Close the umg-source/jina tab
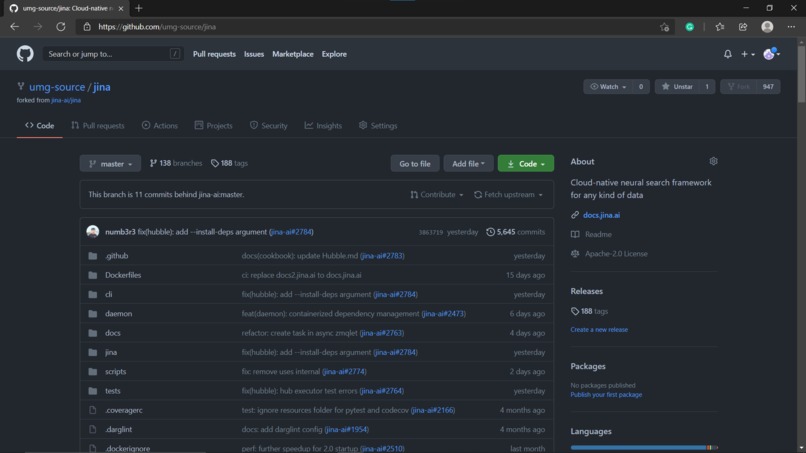Screen dimensions: 806x453 [121, 8]
